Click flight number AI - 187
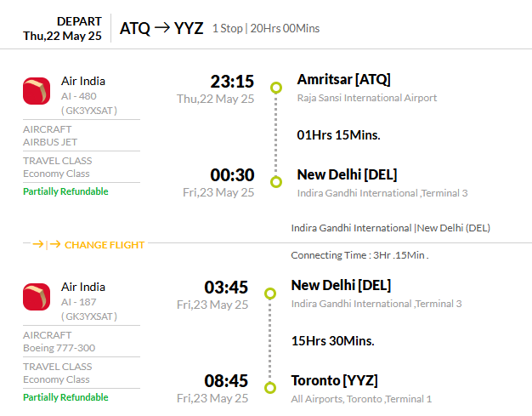532x416 pixels. pyautogui.click(x=79, y=302)
